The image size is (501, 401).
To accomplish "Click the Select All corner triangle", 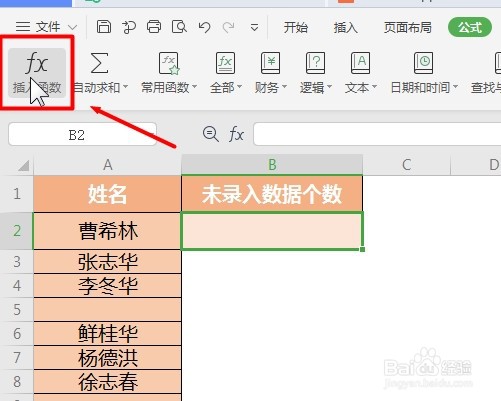I will 24,165.
